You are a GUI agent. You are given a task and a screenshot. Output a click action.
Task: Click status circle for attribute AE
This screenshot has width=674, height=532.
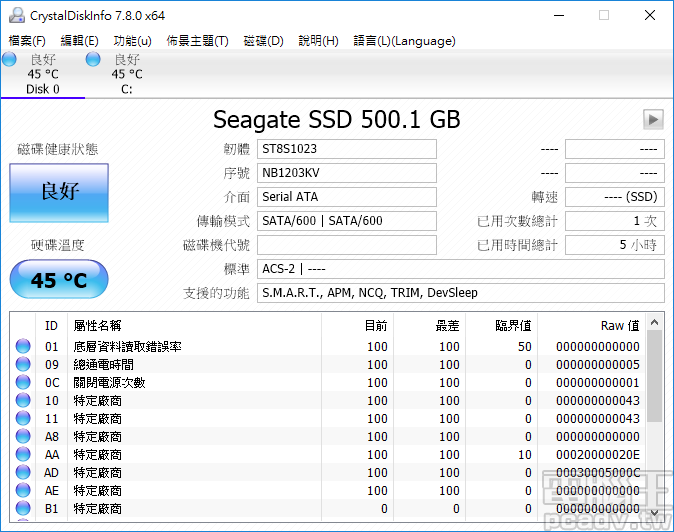23,491
